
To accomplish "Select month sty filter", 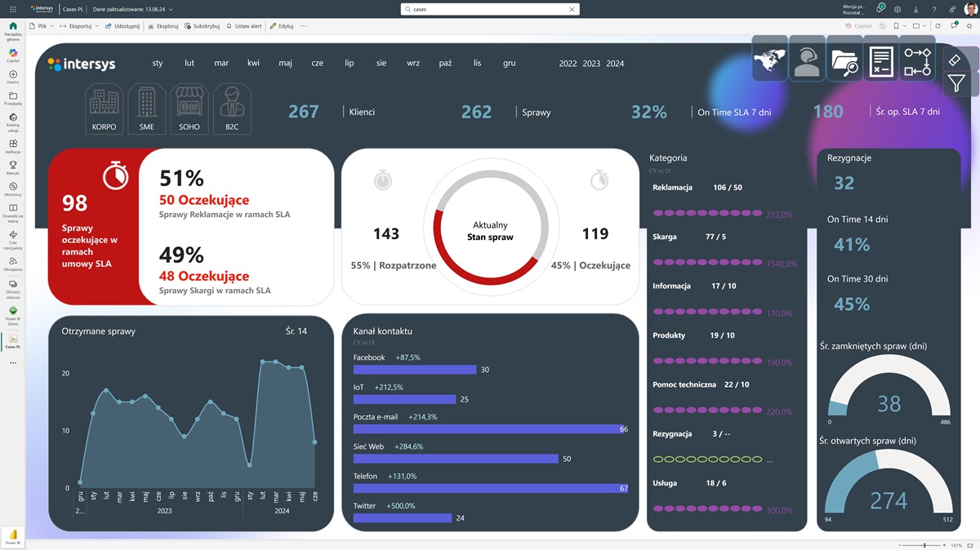I will (158, 64).
